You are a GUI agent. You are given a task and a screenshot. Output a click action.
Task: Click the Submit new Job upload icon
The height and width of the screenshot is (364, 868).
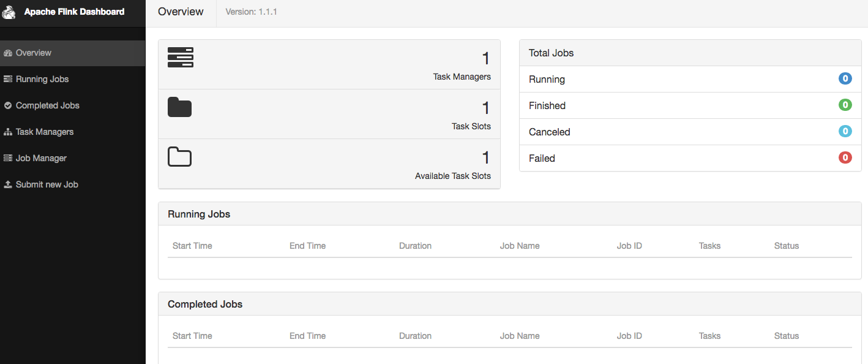[9, 184]
